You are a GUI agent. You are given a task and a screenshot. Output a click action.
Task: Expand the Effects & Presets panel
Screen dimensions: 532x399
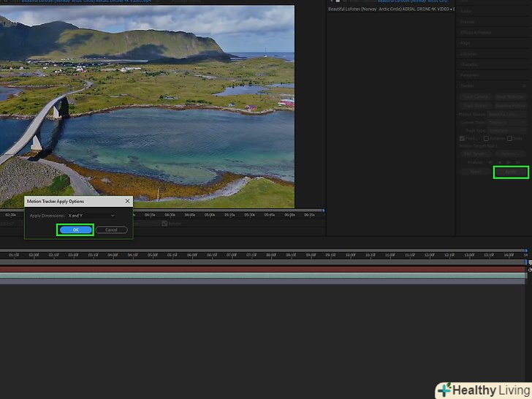pyautogui.click(x=476, y=32)
